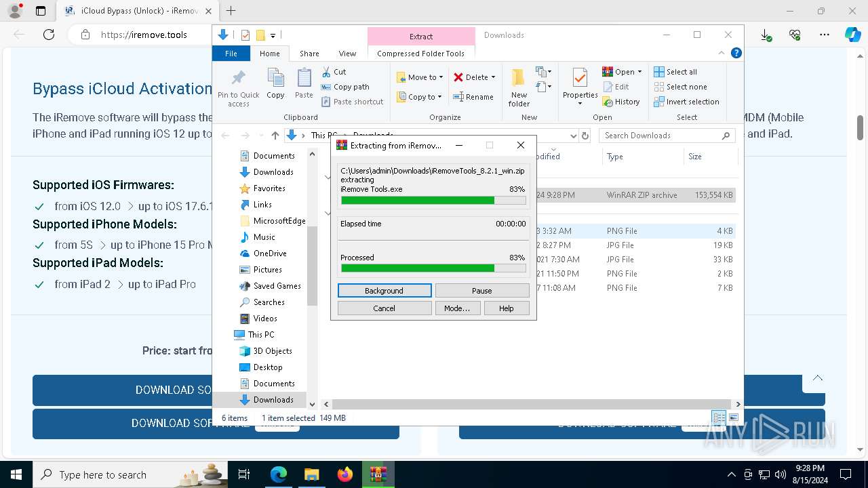The image size is (868, 488).
Task: Sort by the Type column header
Action: (x=643, y=157)
